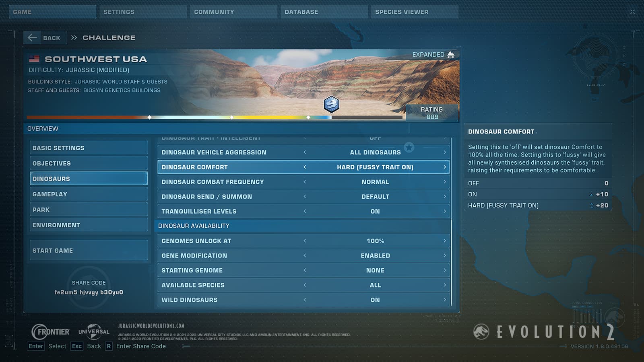Image resolution: width=644 pixels, height=362 pixels.
Task: Click right arrow for Available Species
Action: [x=444, y=285]
